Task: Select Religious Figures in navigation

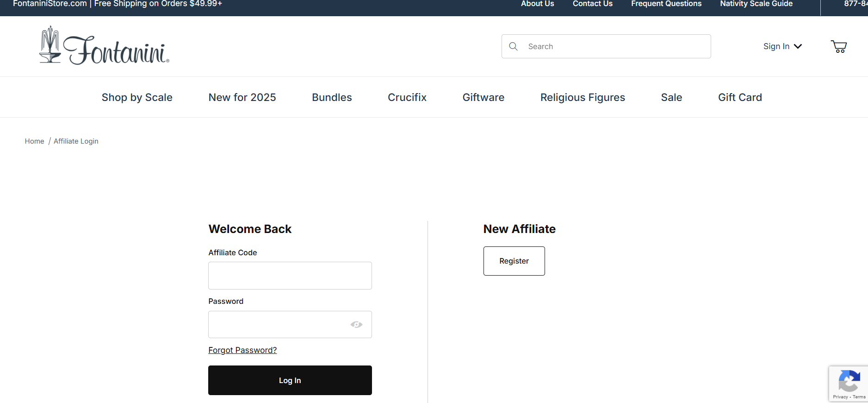Action: (x=583, y=97)
